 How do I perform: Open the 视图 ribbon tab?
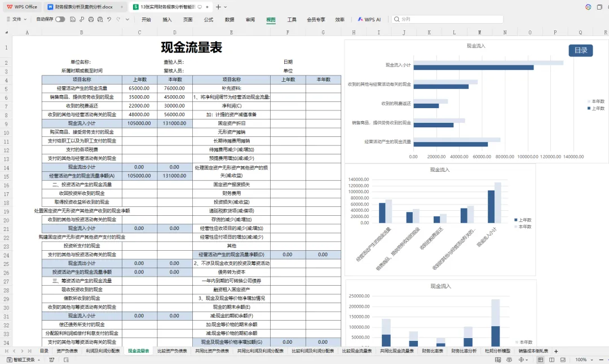271,19
